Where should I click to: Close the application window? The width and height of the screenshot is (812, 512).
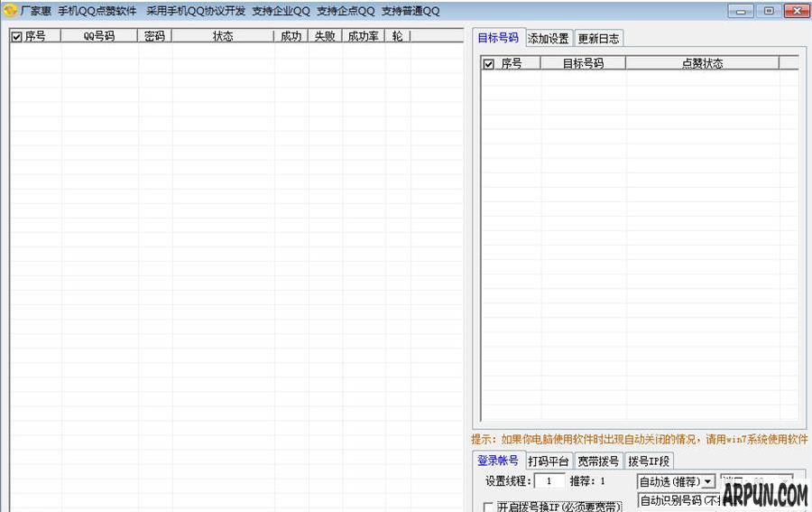(x=797, y=10)
